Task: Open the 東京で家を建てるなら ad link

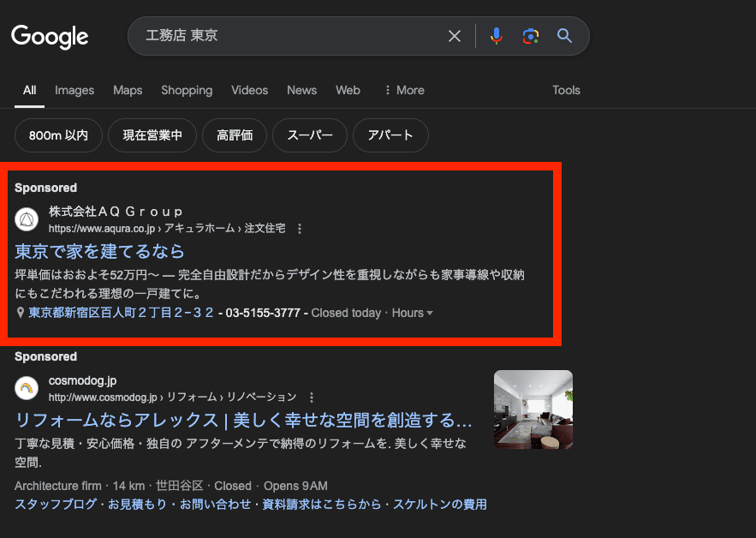Action: [100, 251]
